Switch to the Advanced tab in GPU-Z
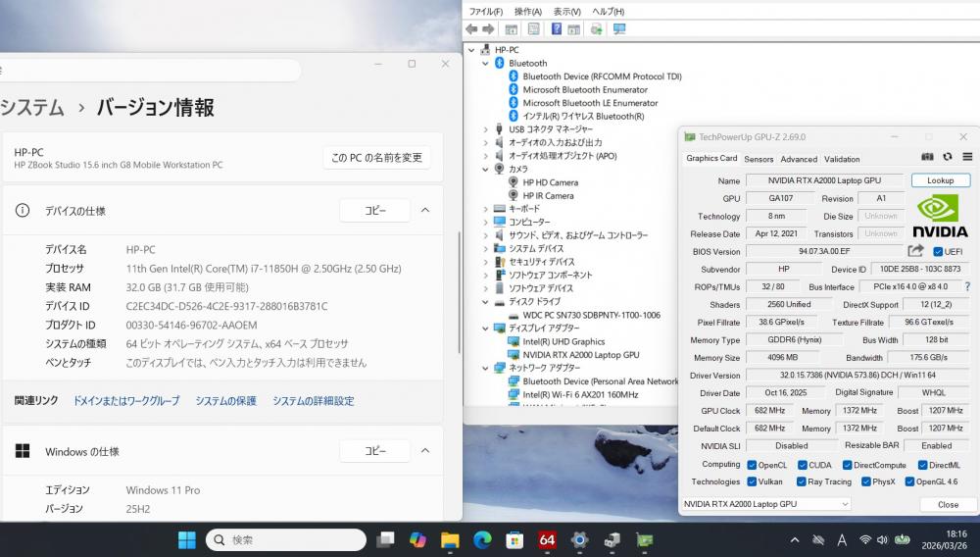The width and height of the screenshot is (980, 557). tap(799, 160)
